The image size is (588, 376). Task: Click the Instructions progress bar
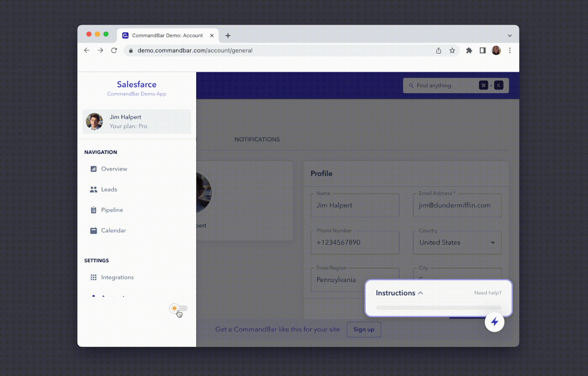(438, 308)
